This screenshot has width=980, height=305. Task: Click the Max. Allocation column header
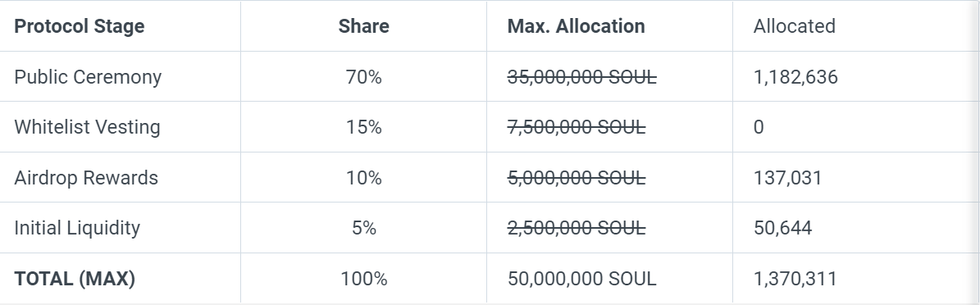577,26
